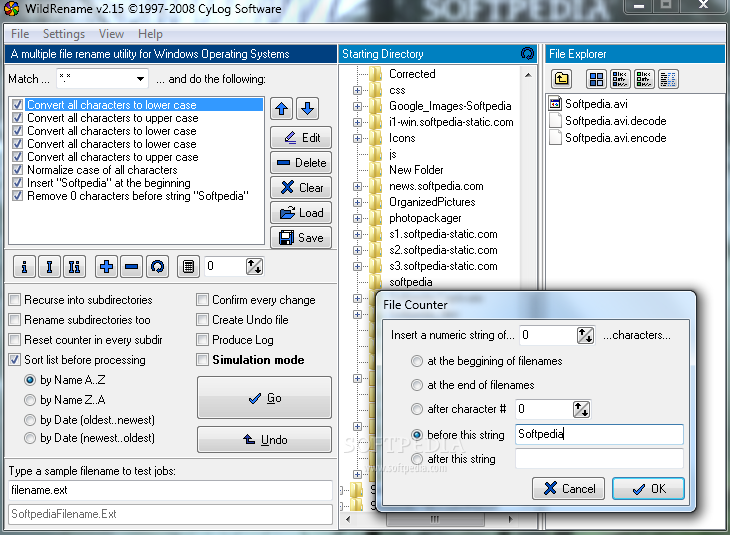
Task: Open the Help menu
Action: (x=150, y=34)
